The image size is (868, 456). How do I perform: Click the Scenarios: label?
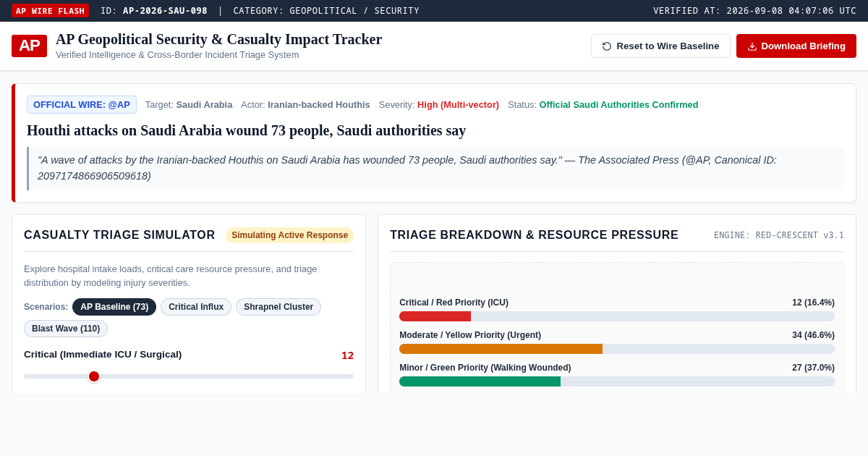point(46,307)
